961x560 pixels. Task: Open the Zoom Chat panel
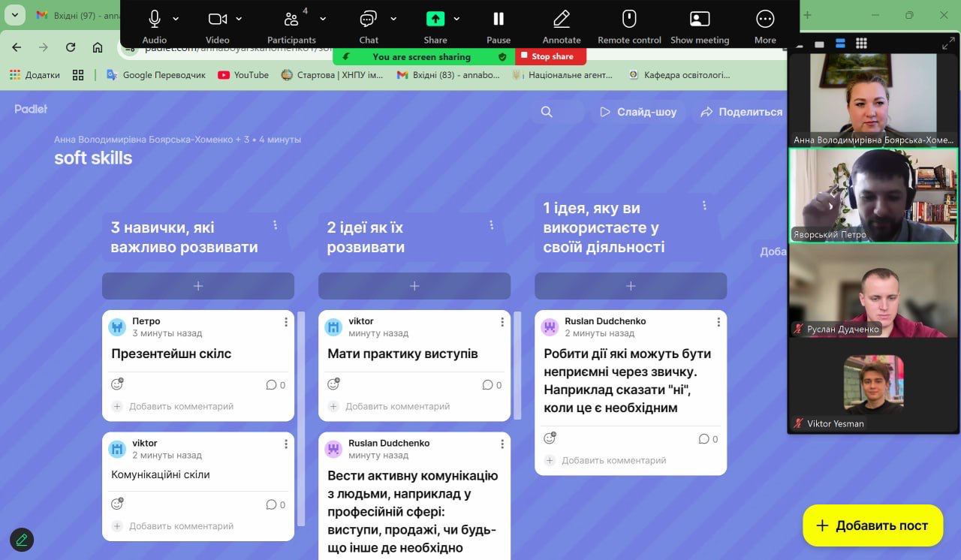(x=368, y=20)
